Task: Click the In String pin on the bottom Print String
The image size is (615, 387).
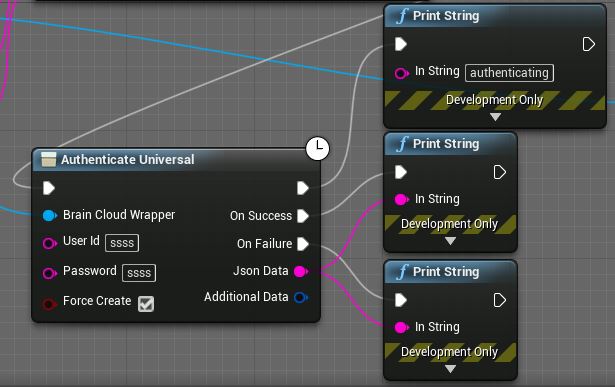Action: [402, 327]
